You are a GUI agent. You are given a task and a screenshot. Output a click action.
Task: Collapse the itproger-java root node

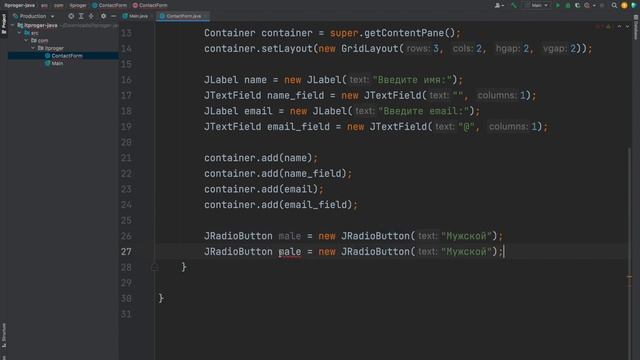coord(13,25)
